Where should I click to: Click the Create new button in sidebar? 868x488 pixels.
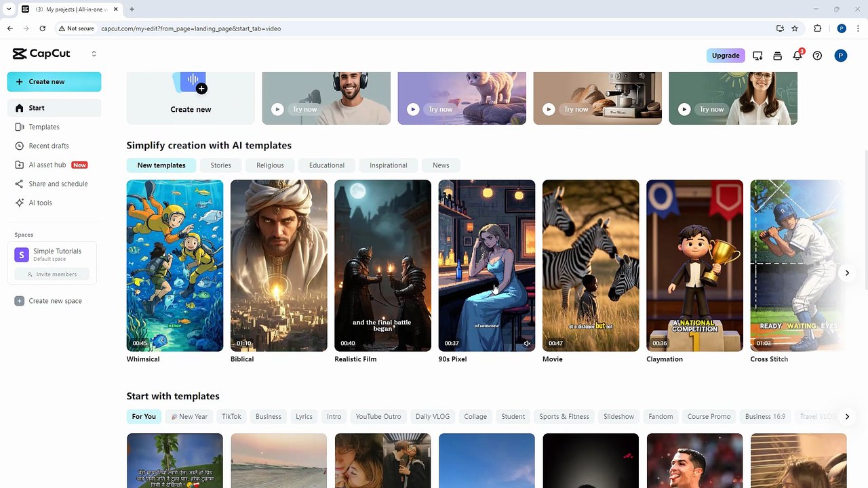(x=54, y=82)
